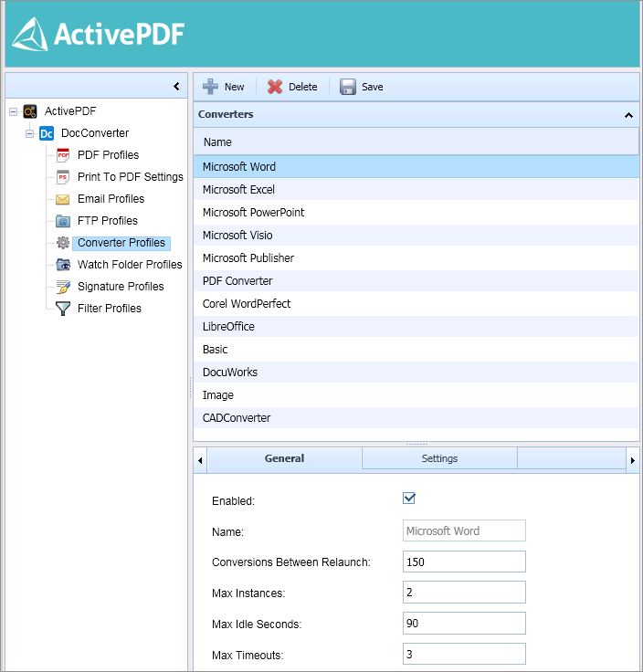Click the Conversions Between Relaunch field
Viewport: 643px width, 672px height.
pyautogui.click(x=464, y=562)
